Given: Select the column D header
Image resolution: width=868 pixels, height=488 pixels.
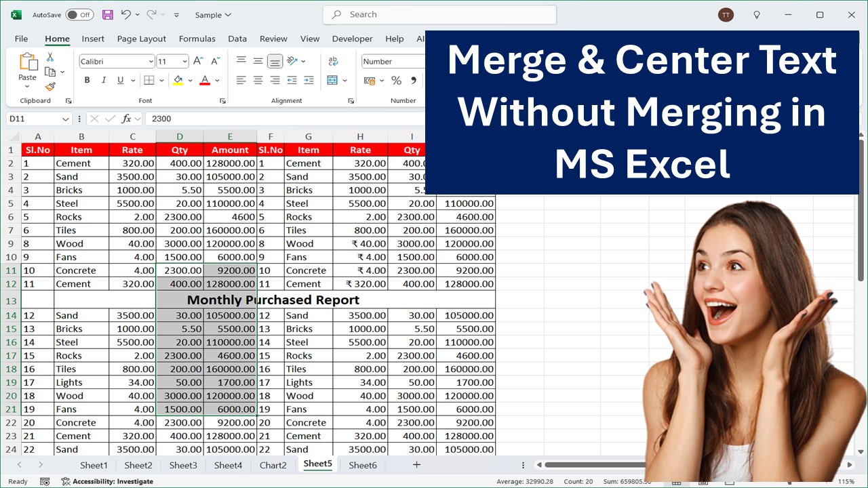Looking at the screenshot, I should click(180, 136).
